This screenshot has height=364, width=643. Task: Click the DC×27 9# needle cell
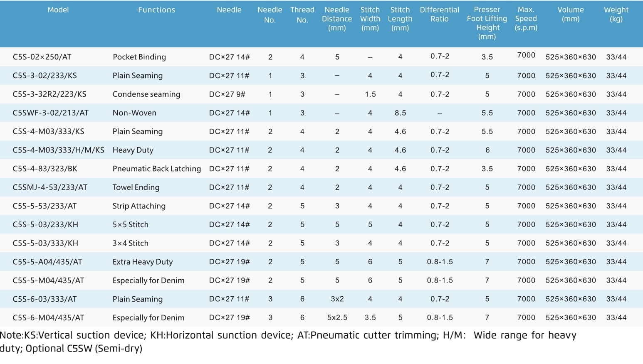point(227,94)
